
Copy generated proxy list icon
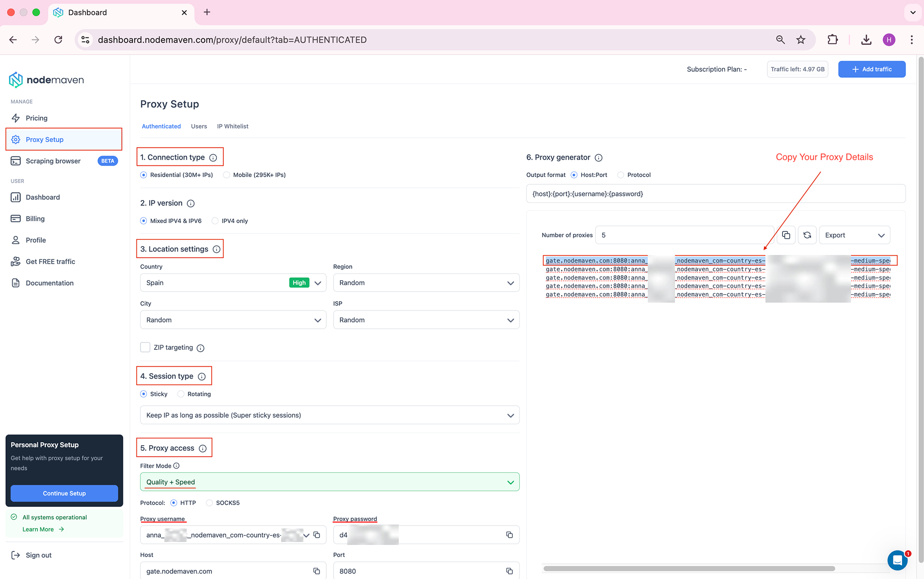click(786, 235)
